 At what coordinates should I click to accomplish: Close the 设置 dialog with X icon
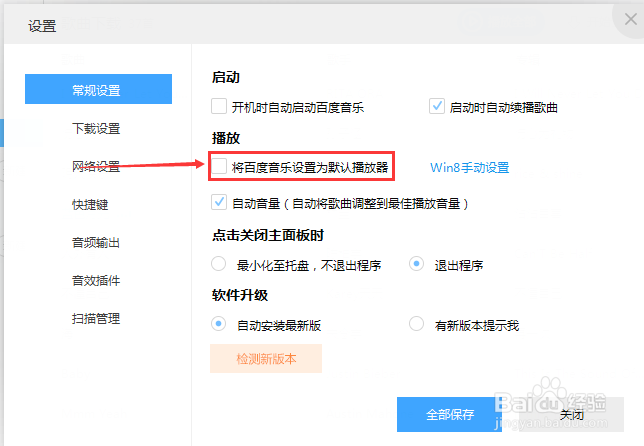(630, 19)
